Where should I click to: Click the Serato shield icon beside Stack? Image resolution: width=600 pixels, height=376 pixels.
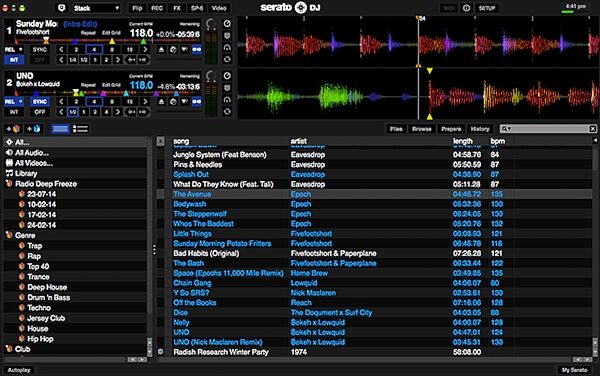click(62, 8)
